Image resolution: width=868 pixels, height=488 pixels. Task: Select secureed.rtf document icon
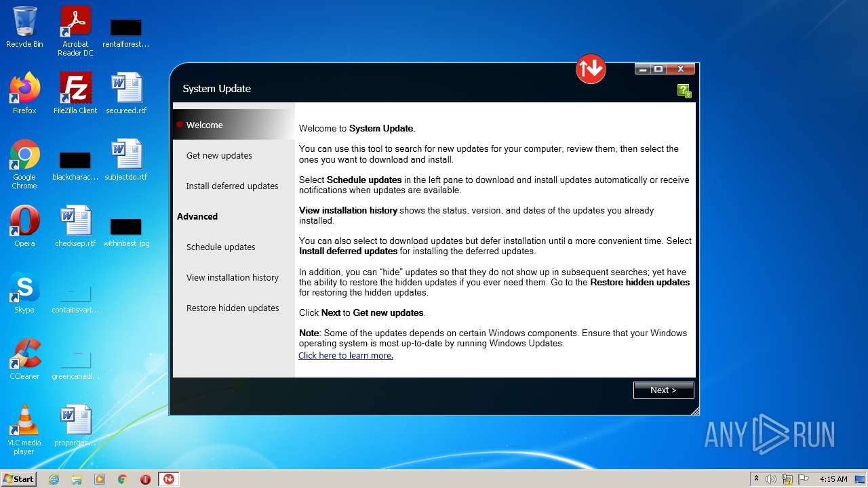click(x=126, y=94)
